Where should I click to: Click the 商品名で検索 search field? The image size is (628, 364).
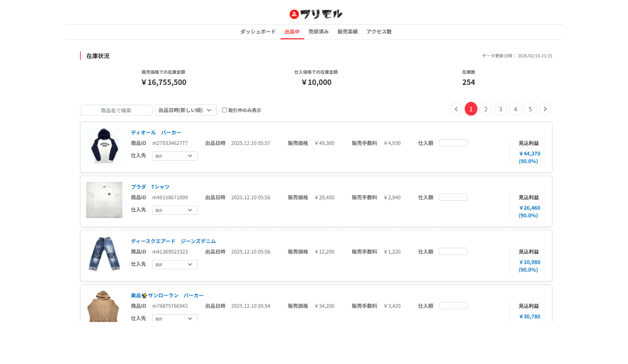[x=116, y=110]
